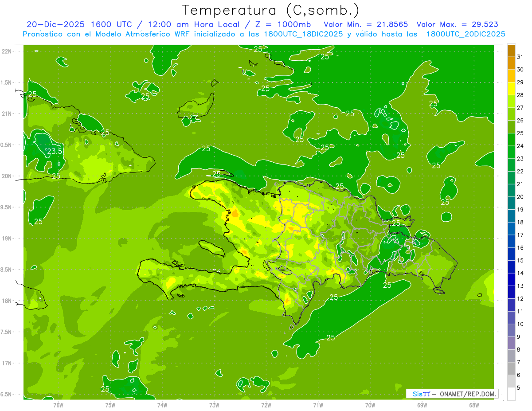Pick the grey legend swatch between 6 and 7
The height and width of the screenshot is (411, 532).
pyautogui.click(x=511, y=369)
